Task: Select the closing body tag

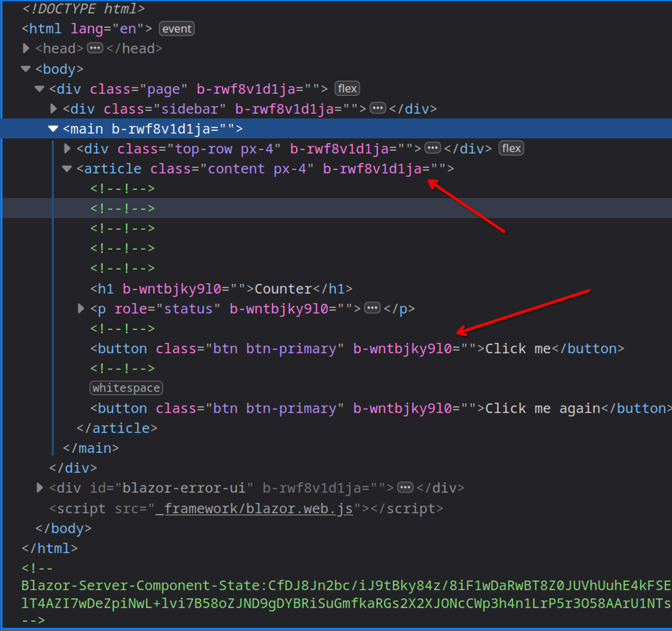Action: point(63,529)
